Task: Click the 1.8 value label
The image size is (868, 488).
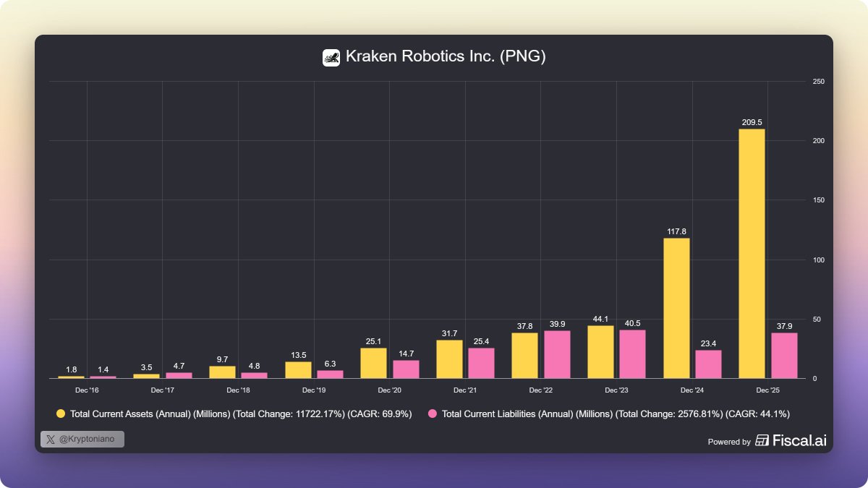Action: click(71, 369)
